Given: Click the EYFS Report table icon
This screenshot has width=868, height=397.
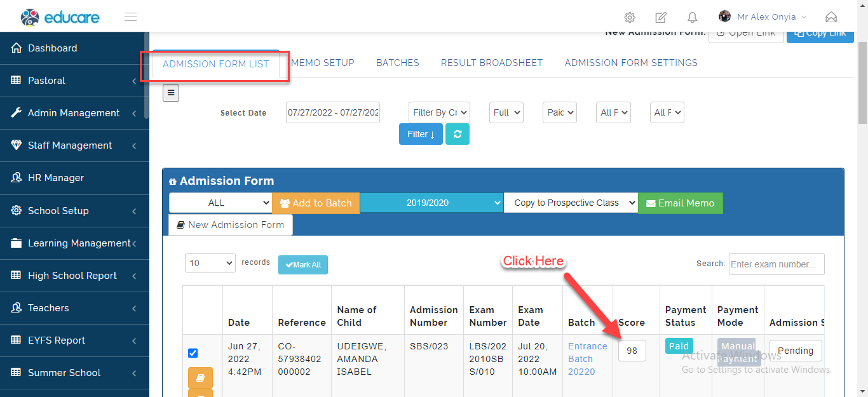Looking at the screenshot, I should coord(17,340).
